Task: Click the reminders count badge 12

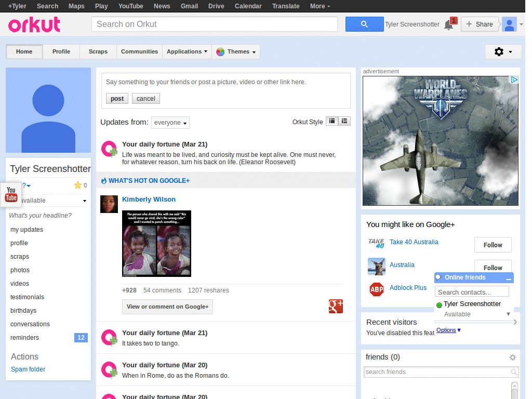Action: pos(81,338)
